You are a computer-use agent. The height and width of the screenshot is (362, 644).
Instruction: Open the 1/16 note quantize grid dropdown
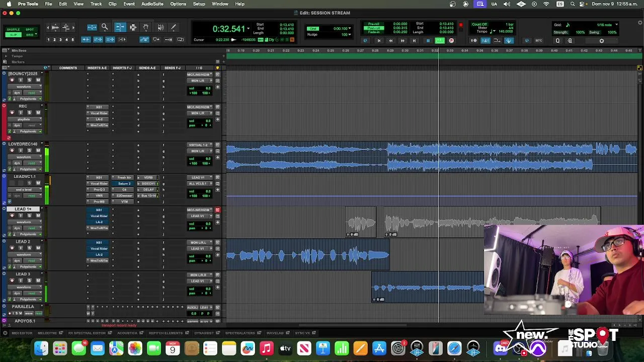[x=616, y=25]
